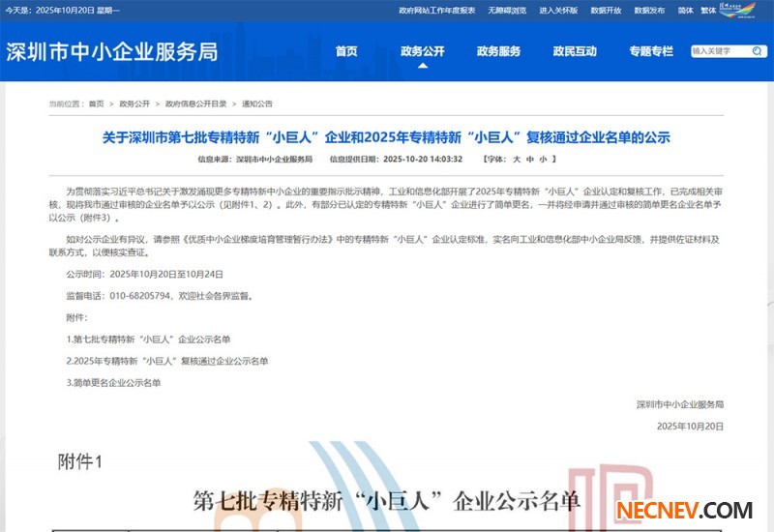Open the 专题专栏 menu item
The width and height of the screenshot is (774, 532).
coord(650,51)
